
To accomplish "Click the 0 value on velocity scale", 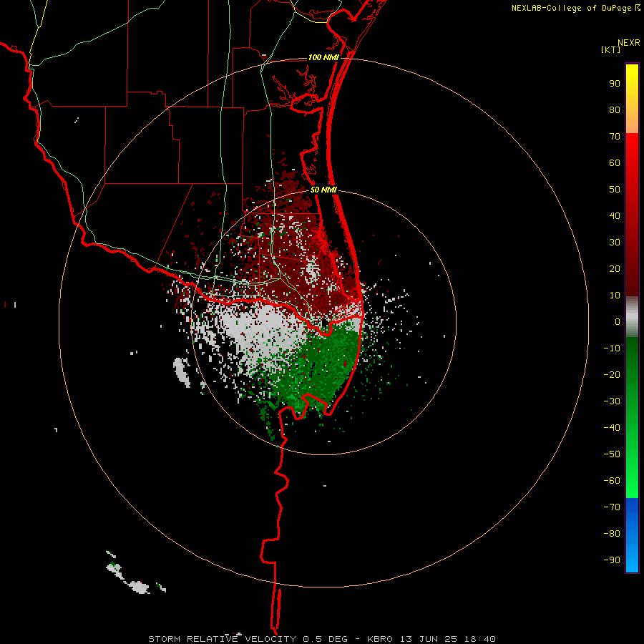I will click(x=618, y=321).
